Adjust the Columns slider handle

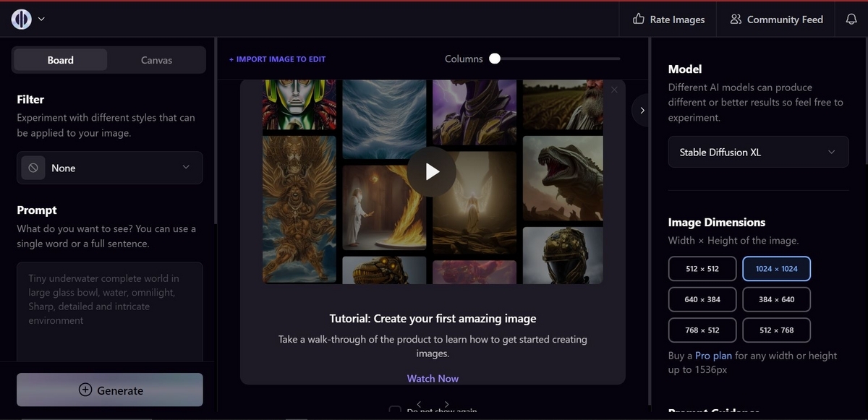pyautogui.click(x=495, y=59)
